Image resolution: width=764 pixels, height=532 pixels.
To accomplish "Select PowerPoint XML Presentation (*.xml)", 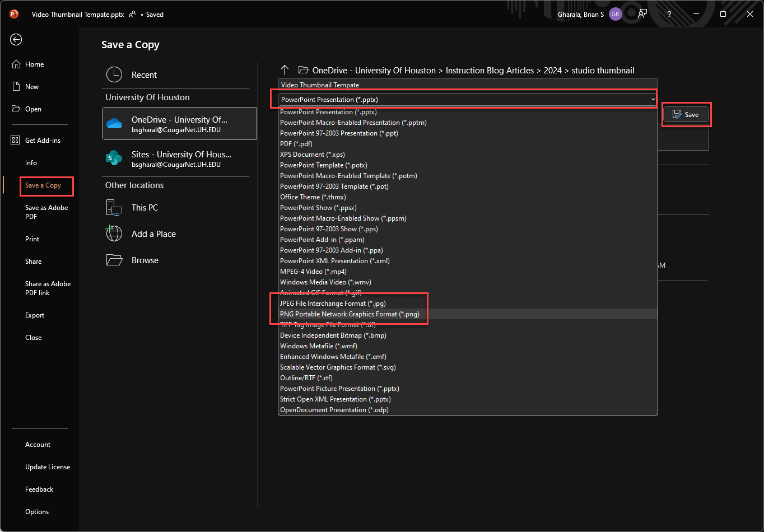I will coord(468,261).
